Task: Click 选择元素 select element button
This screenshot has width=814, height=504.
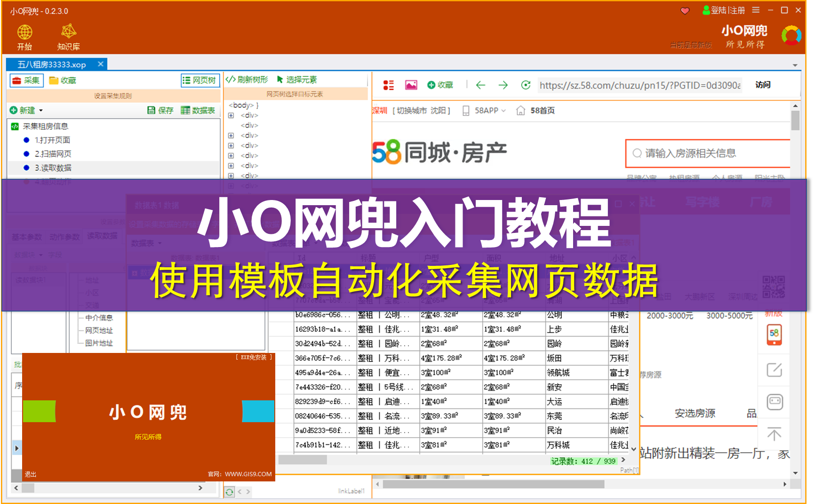Action: (x=297, y=80)
